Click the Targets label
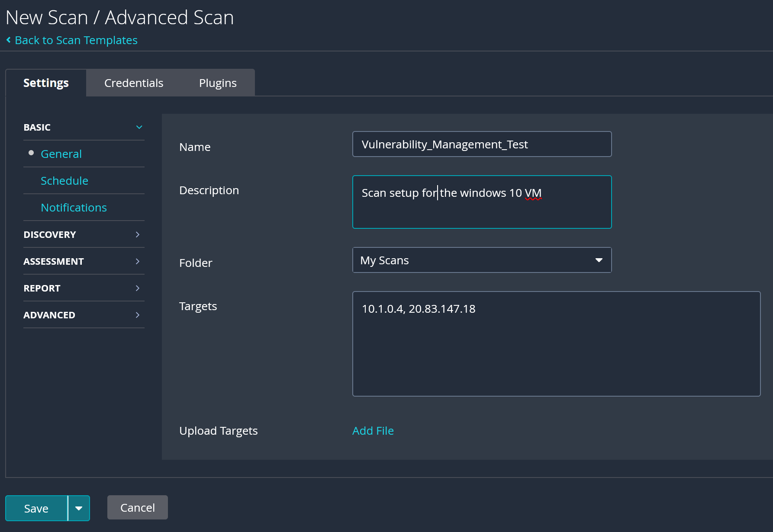This screenshot has height=532, width=773. pyautogui.click(x=198, y=306)
